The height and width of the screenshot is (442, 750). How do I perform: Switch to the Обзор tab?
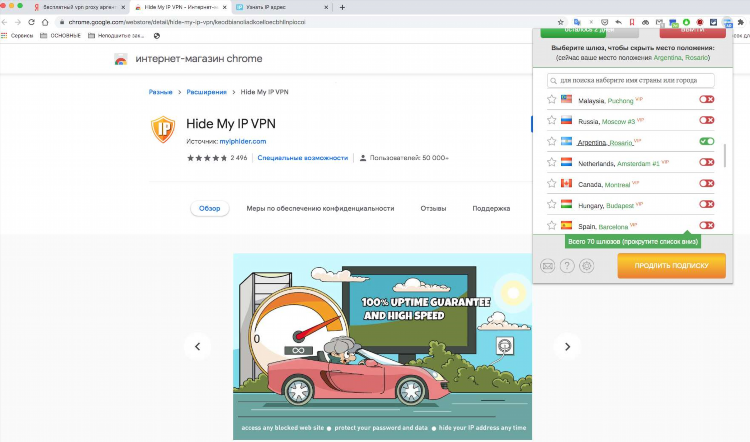click(x=210, y=209)
